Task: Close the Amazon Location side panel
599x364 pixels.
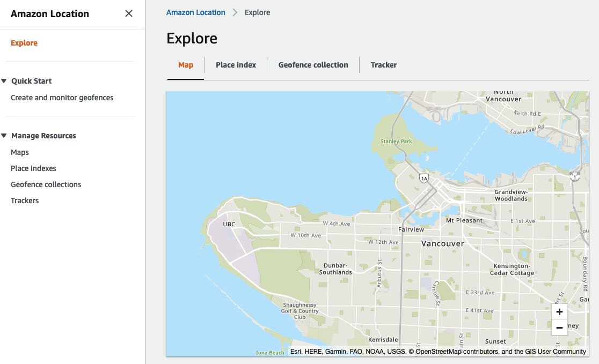Action: click(129, 14)
